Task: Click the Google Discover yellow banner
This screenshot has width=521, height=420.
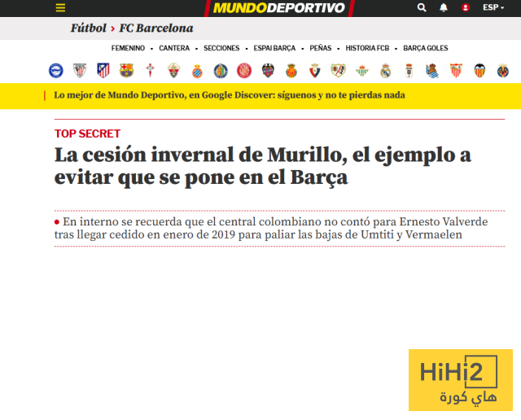Action: coord(230,95)
